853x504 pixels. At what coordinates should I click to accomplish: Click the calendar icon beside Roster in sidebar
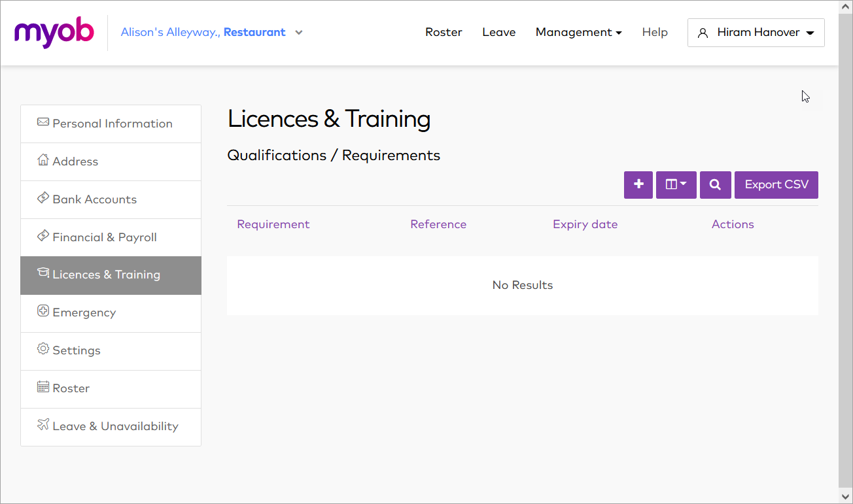pyautogui.click(x=43, y=387)
